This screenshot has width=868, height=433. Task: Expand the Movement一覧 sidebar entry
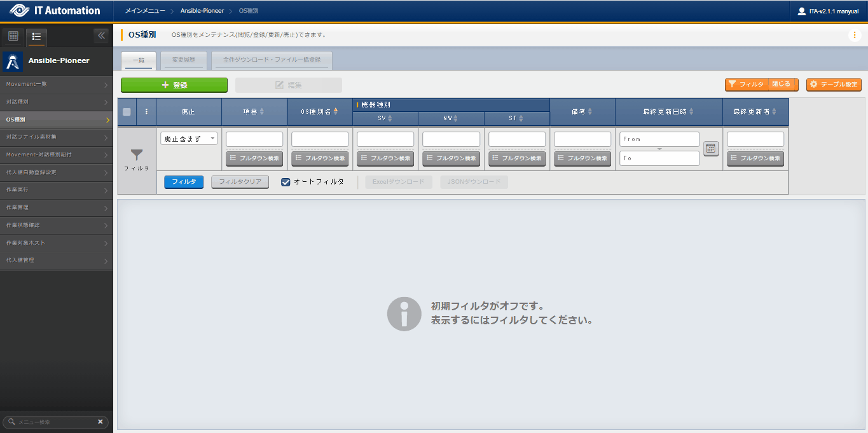coord(56,84)
